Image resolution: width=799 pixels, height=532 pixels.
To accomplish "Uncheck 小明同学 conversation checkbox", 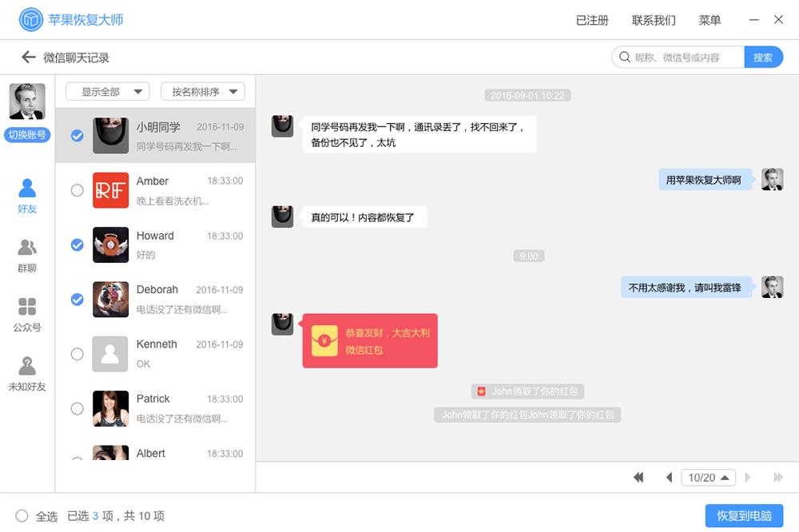I will [x=77, y=136].
